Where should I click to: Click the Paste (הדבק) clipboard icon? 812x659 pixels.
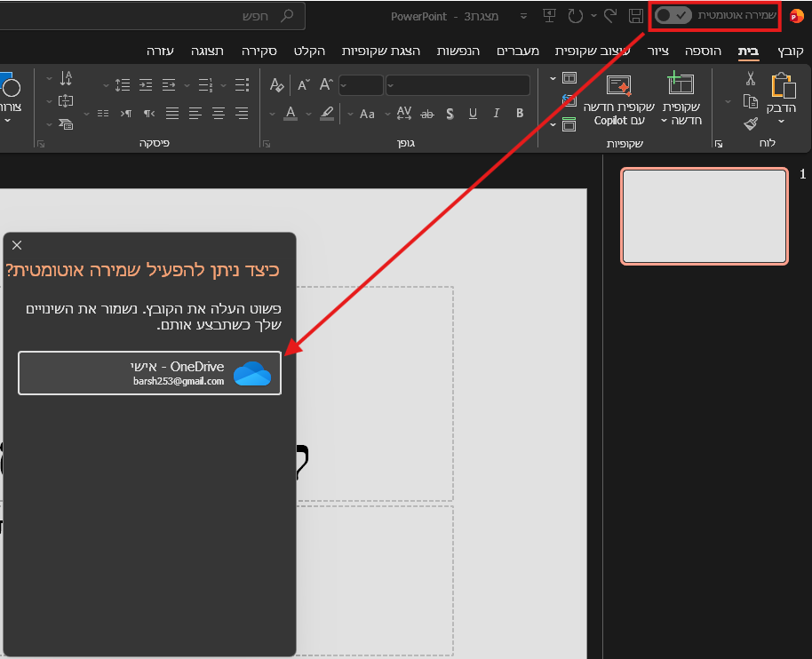coord(783,85)
